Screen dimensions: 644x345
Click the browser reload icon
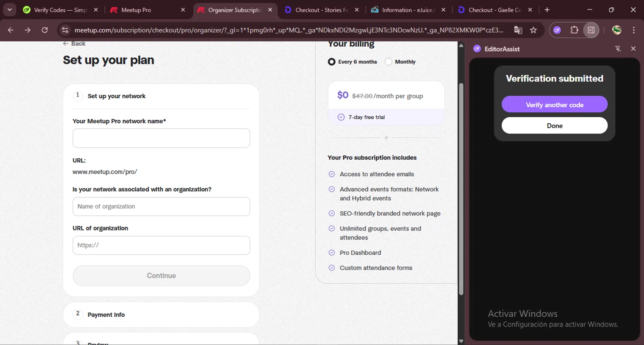pos(45,30)
